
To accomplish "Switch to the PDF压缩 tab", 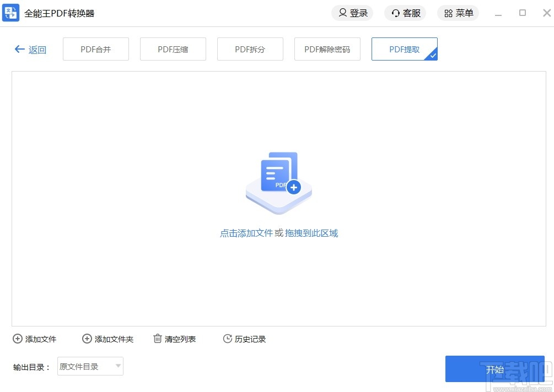I will point(173,48).
